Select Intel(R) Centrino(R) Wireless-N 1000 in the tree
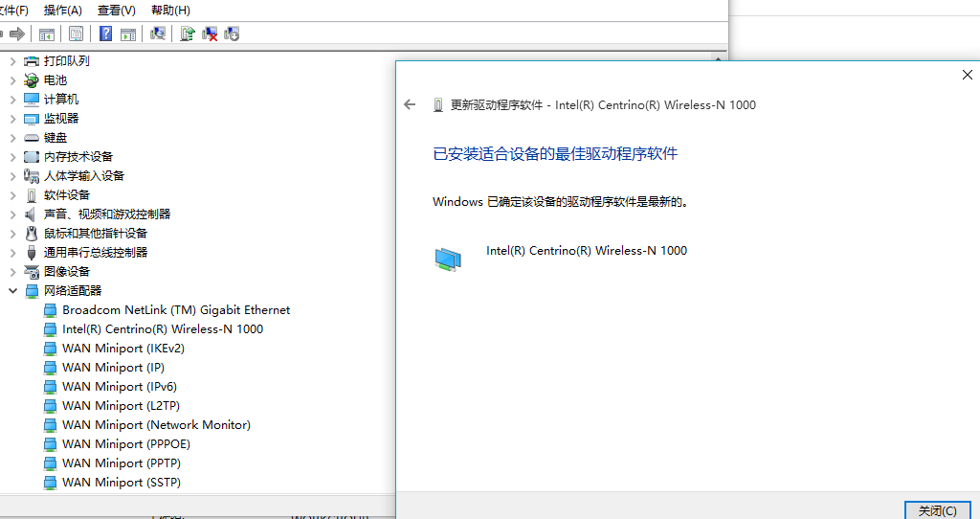980x519 pixels. click(x=163, y=328)
